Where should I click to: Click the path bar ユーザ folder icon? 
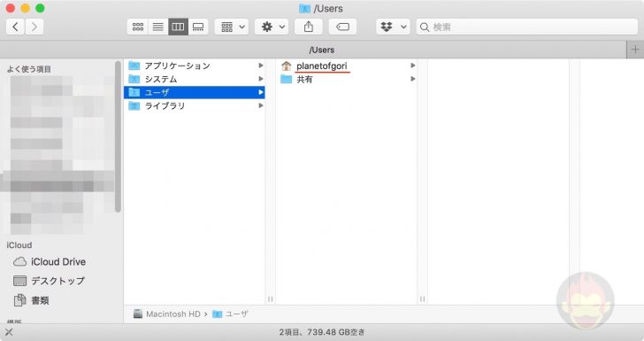tap(218, 314)
